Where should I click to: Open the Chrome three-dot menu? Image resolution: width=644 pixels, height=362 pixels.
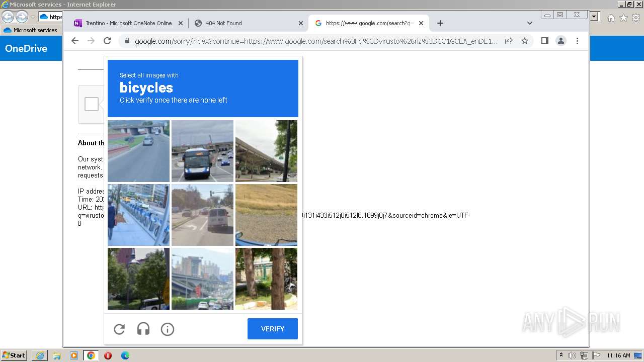[x=577, y=41]
